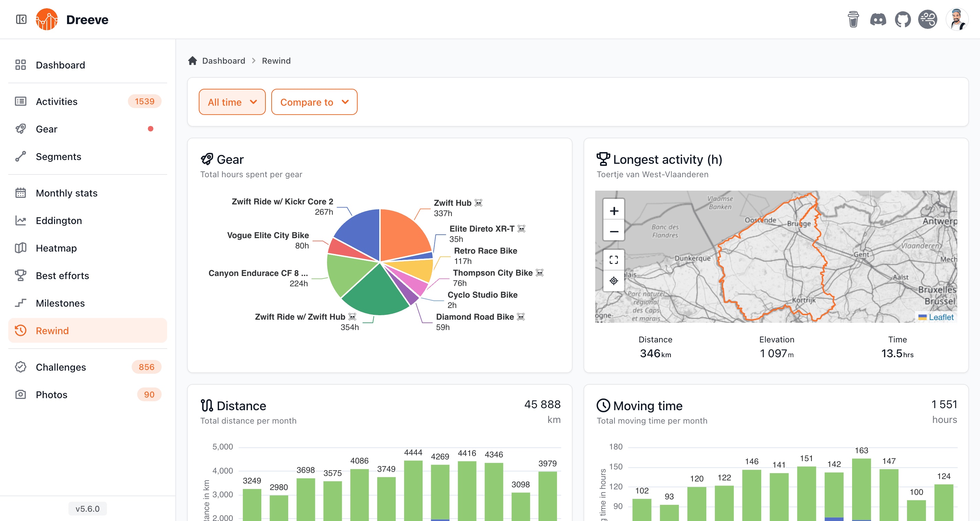Click the 163 moving time bar
The height and width of the screenshot is (521, 980).
(x=861, y=489)
